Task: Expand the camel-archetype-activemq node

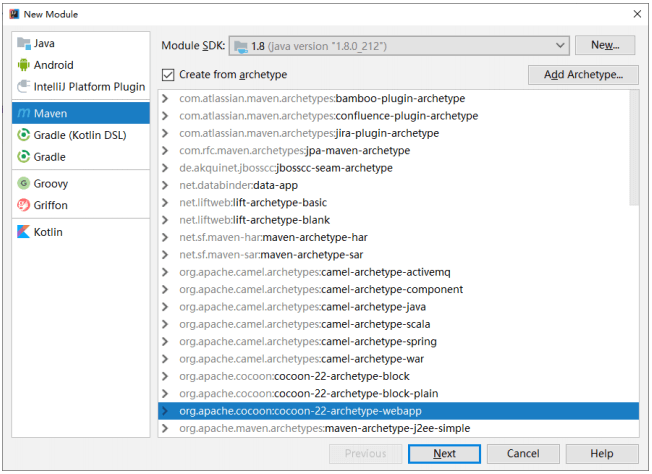Action: coord(165,272)
